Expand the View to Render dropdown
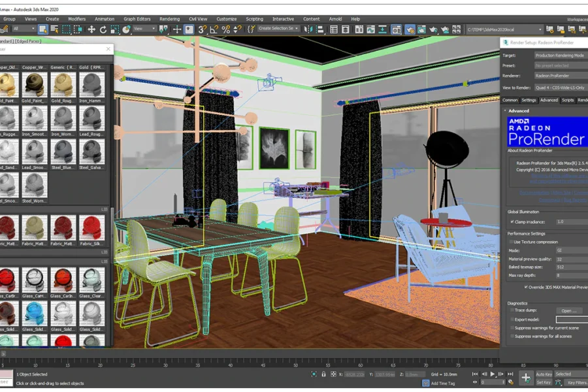Viewport: 588px width, 392px height. click(x=560, y=88)
